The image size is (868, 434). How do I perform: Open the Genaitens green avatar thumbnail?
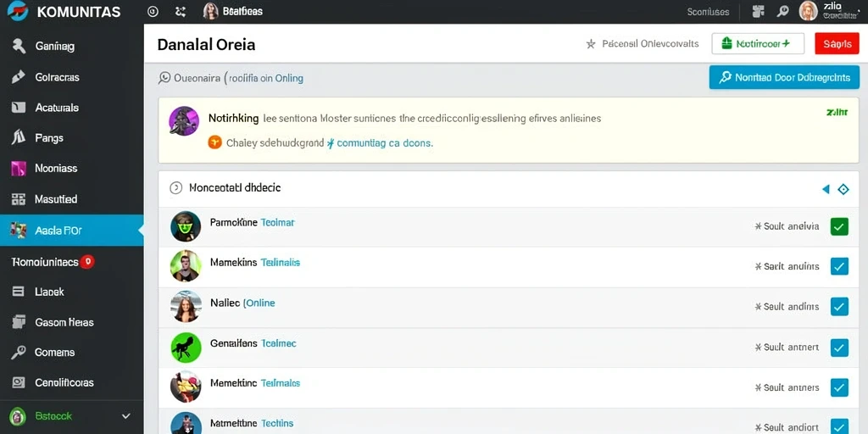click(186, 347)
